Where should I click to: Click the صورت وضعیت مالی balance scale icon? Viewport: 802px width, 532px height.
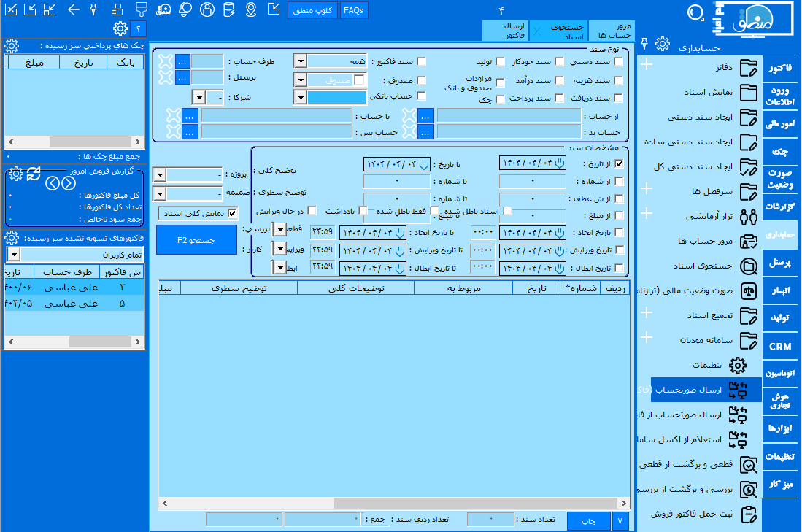click(x=748, y=290)
